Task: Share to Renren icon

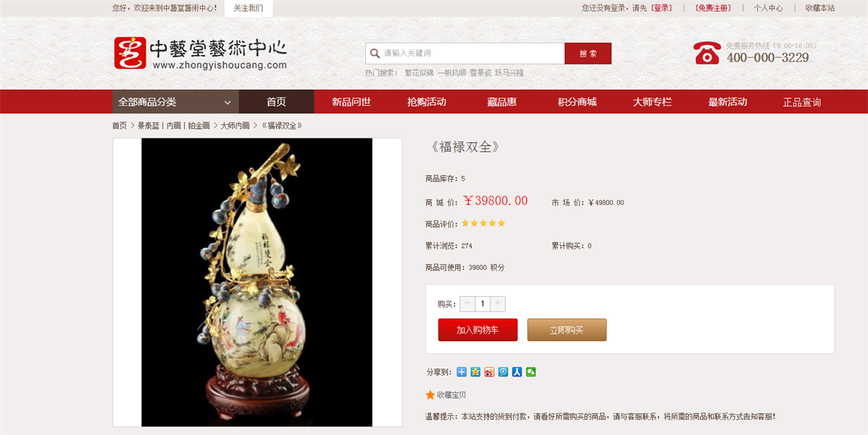Action: coord(517,372)
